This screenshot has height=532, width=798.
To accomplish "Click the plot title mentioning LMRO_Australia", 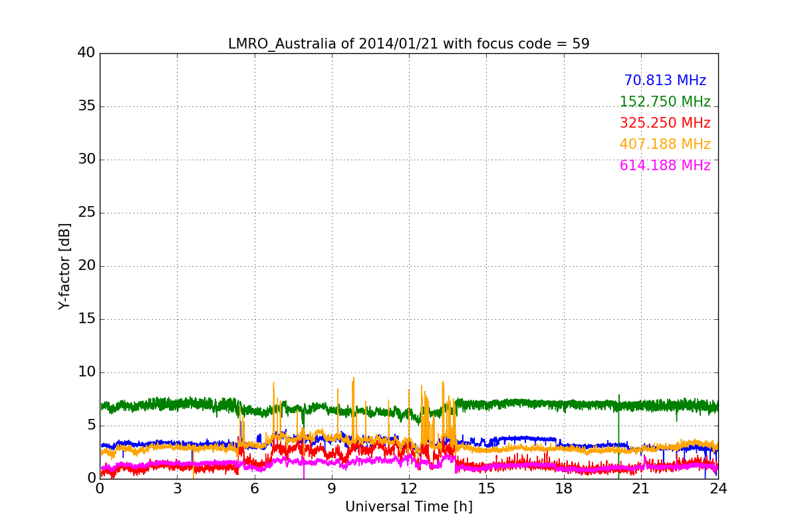I will [x=408, y=44].
